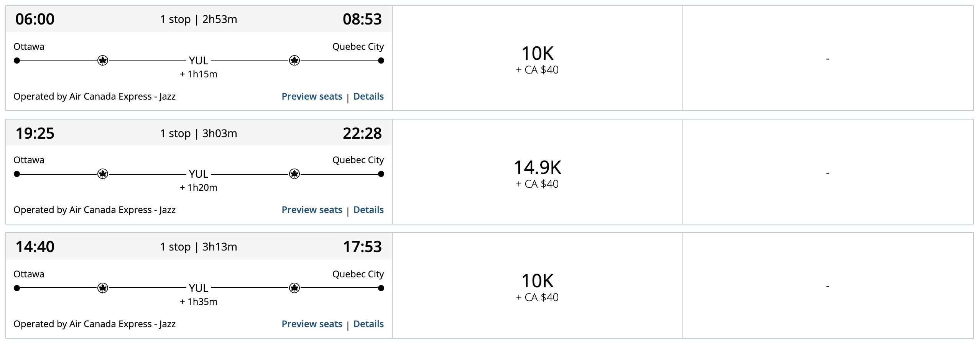Select the 10K fare for 06:00 departure
The height and width of the screenshot is (344, 980).
538,59
